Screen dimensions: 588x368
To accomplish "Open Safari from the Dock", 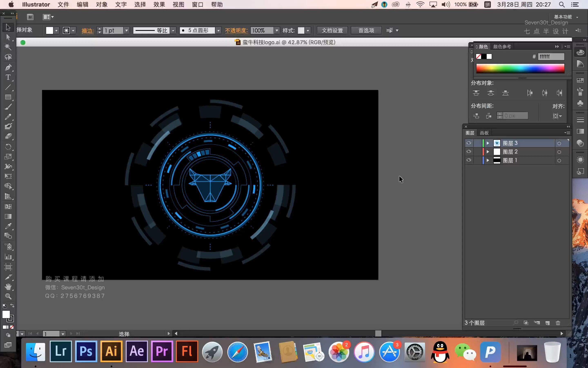I will click(x=238, y=352).
